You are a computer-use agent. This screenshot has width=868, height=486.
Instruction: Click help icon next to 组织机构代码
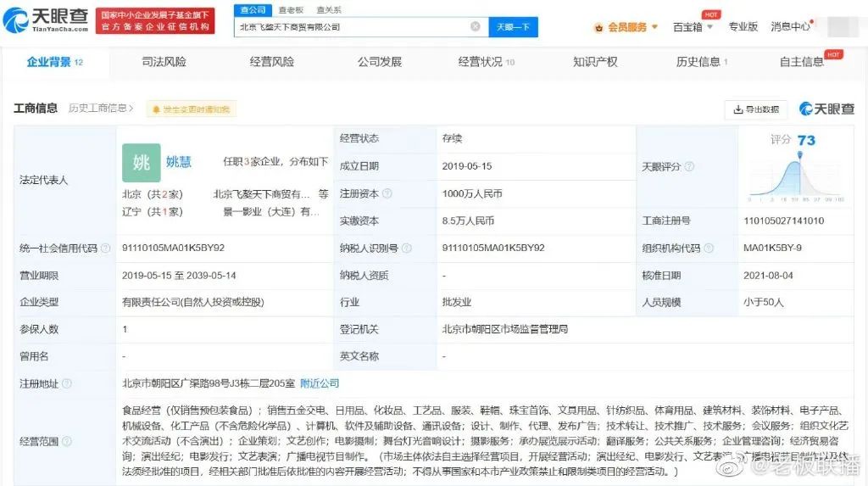click(708, 248)
